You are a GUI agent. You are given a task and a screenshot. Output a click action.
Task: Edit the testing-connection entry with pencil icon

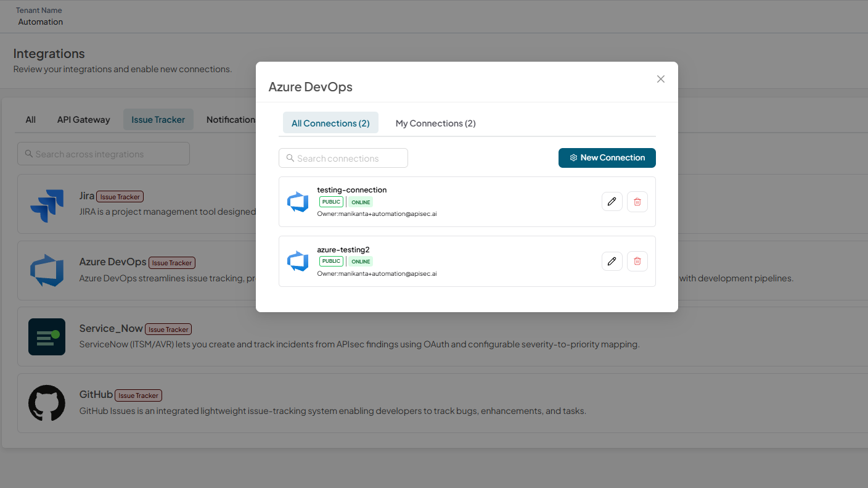point(612,202)
